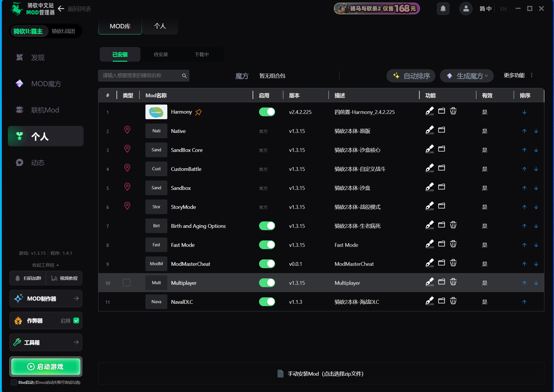Collapse the 收起工具组 section
Viewport: 554px width, 392px height.
click(x=46, y=265)
